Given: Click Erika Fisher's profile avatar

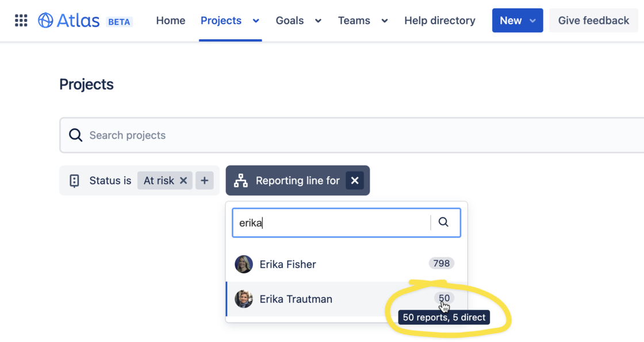Looking at the screenshot, I should tap(243, 264).
